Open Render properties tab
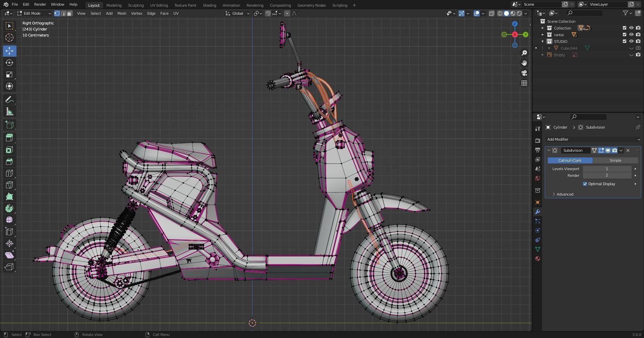The height and width of the screenshot is (338, 644). (538, 141)
